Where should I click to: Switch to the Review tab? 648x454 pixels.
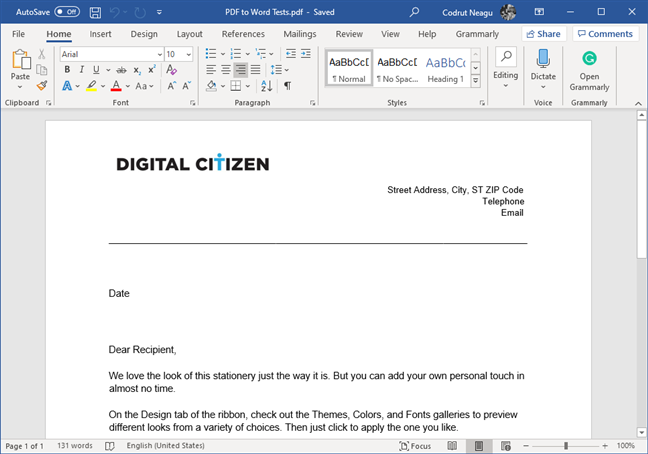pos(349,34)
